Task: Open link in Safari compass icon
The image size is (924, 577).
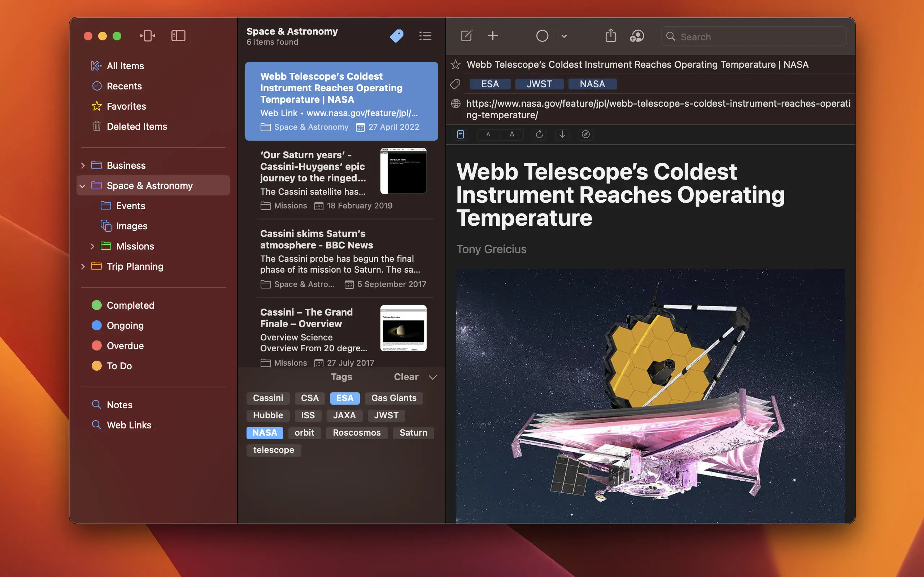Action: click(x=585, y=134)
